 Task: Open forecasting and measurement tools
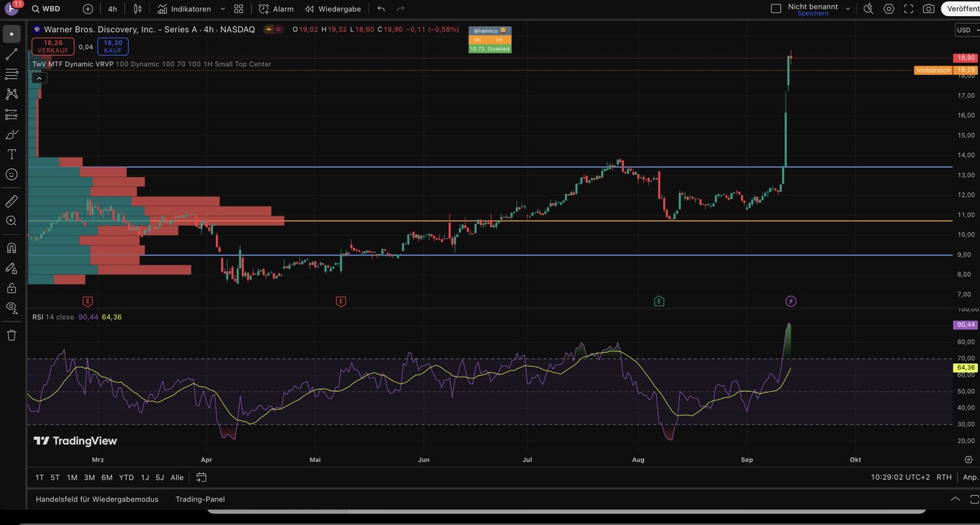click(x=11, y=114)
